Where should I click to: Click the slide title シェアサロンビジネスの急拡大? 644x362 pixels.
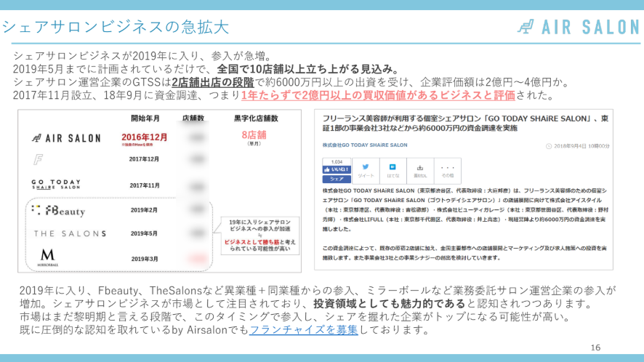pos(116,27)
